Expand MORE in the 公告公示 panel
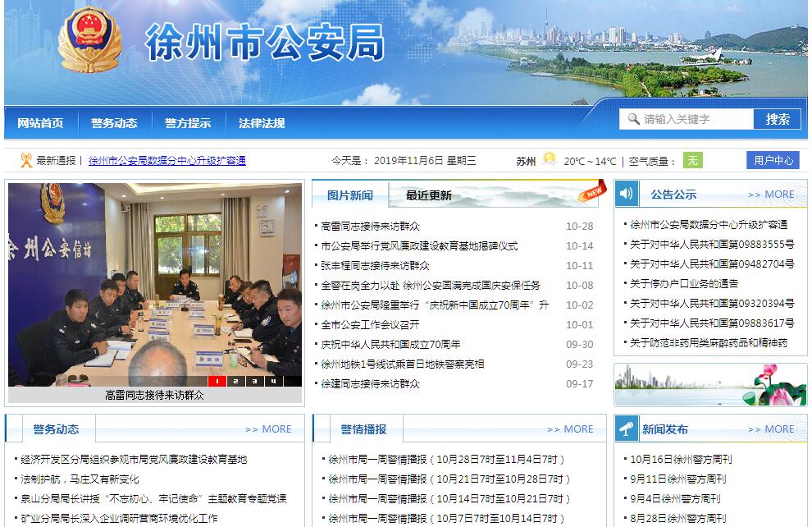812x527 pixels. coord(770,195)
